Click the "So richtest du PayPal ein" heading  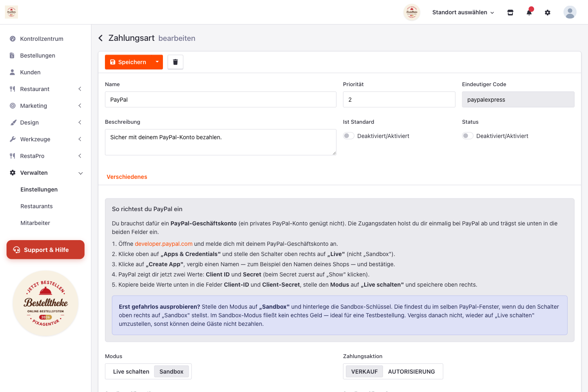click(x=147, y=209)
